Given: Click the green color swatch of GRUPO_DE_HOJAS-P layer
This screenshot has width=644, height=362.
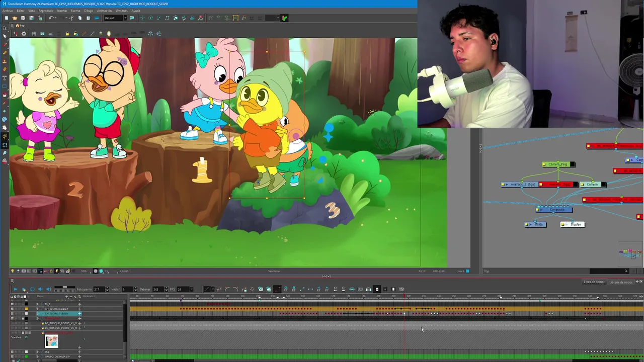Looking at the screenshot, I should coord(26,356).
